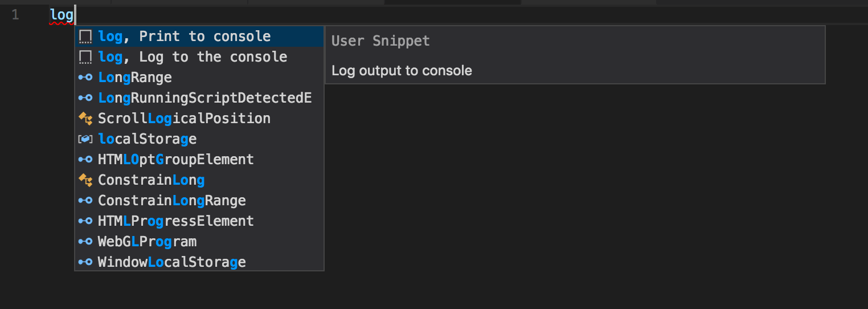The image size is (868, 309).
Task: Select the 'log, Print to console' snippet suggestion
Action: click(184, 36)
